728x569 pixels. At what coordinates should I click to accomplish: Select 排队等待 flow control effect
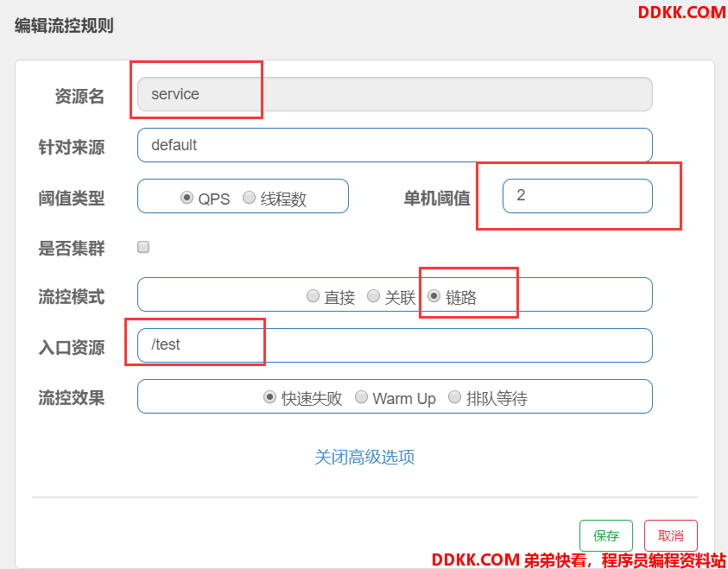click(454, 397)
